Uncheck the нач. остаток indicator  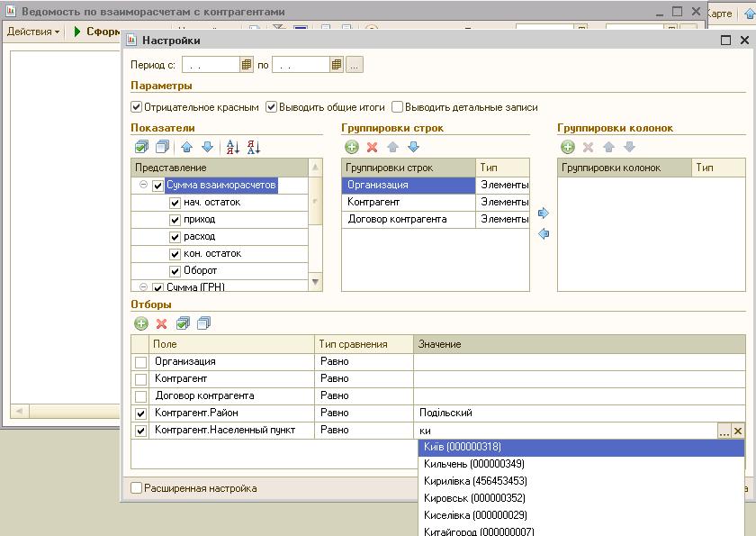(175, 203)
